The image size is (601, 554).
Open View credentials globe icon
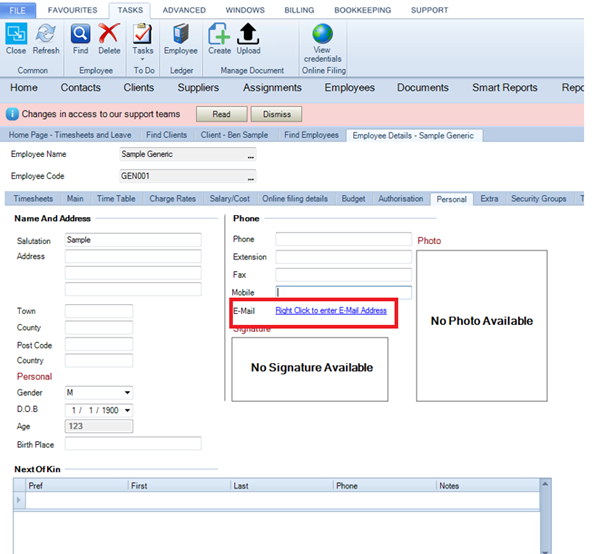(x=322, y=34)
